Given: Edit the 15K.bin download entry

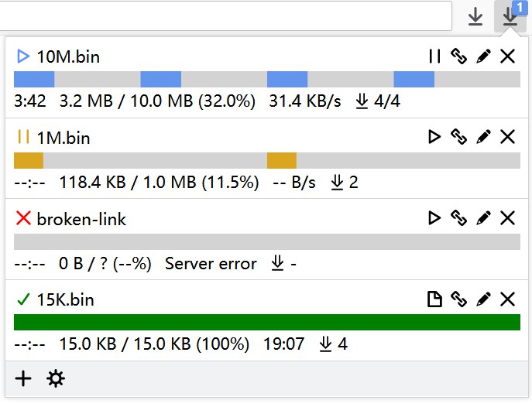Looking at the screenshot, I should tap(483, 299).
